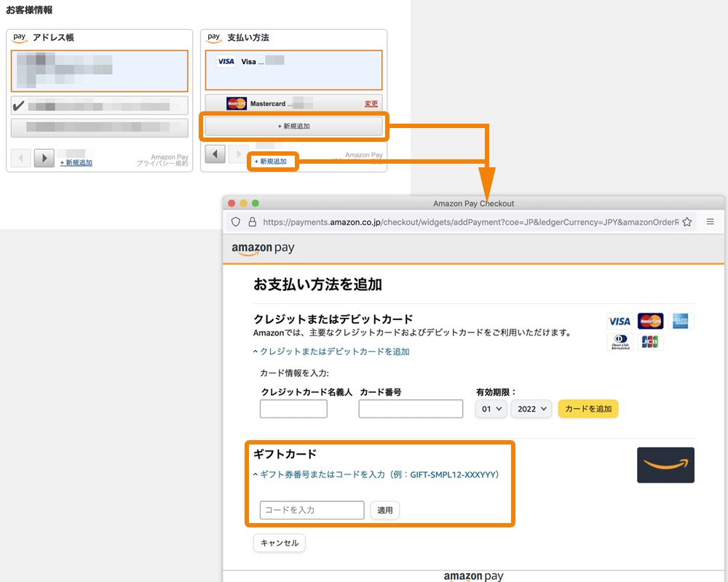Click the キャンセル button
728x582 pixels.
point(280,543)
